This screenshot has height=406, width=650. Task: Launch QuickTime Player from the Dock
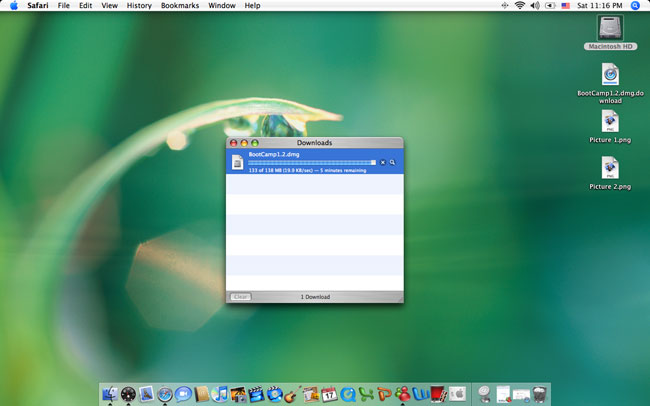coord(348,394)
